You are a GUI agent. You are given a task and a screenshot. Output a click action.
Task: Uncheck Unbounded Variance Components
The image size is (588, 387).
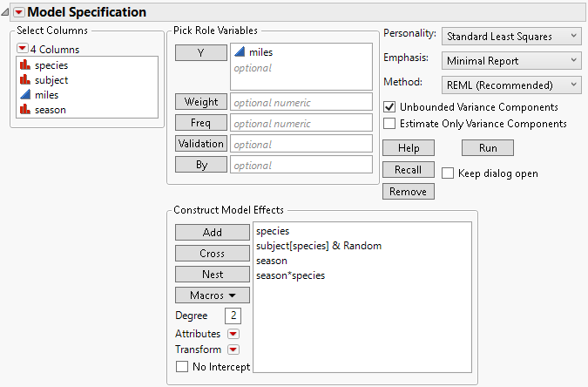[x=390, y=107]
